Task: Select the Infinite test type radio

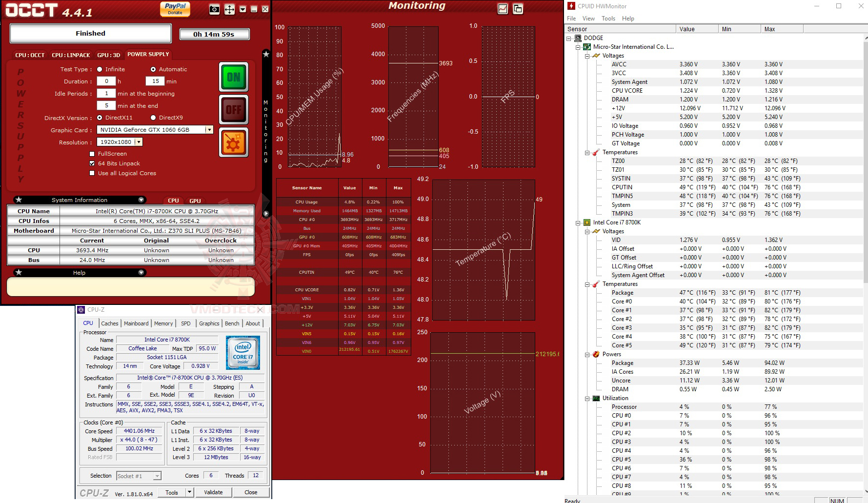Action: coord(100,69)
